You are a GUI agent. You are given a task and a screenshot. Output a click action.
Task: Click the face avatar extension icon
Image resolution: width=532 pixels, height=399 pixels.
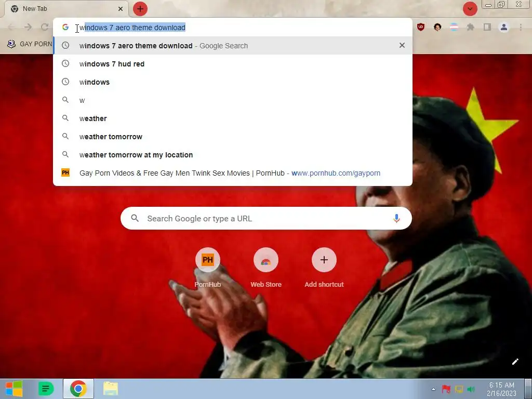point(437,27)
